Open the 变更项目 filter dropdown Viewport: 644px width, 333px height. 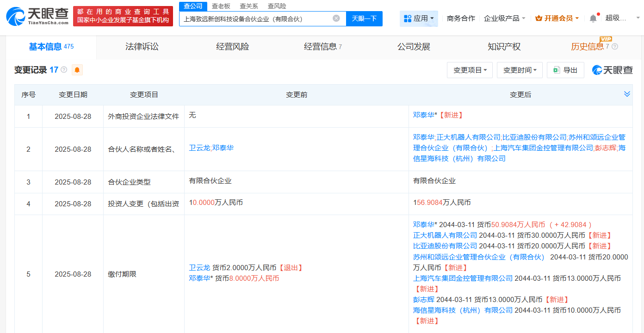[x=470, y=70]
